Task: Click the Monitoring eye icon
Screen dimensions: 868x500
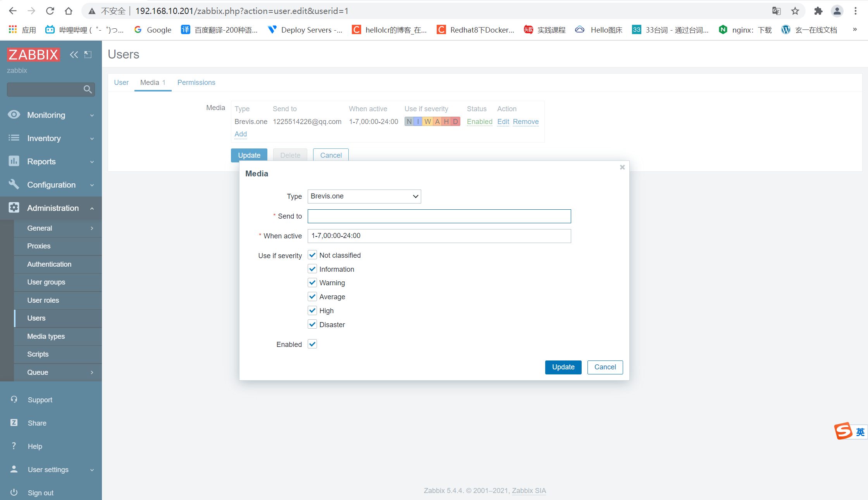Action: (14, 115)
